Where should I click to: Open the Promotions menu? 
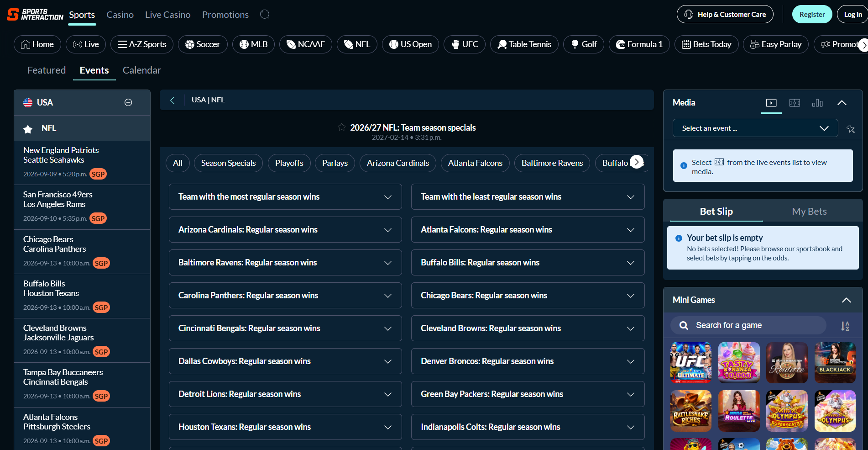pyautogui.click(x=225, y=15)
